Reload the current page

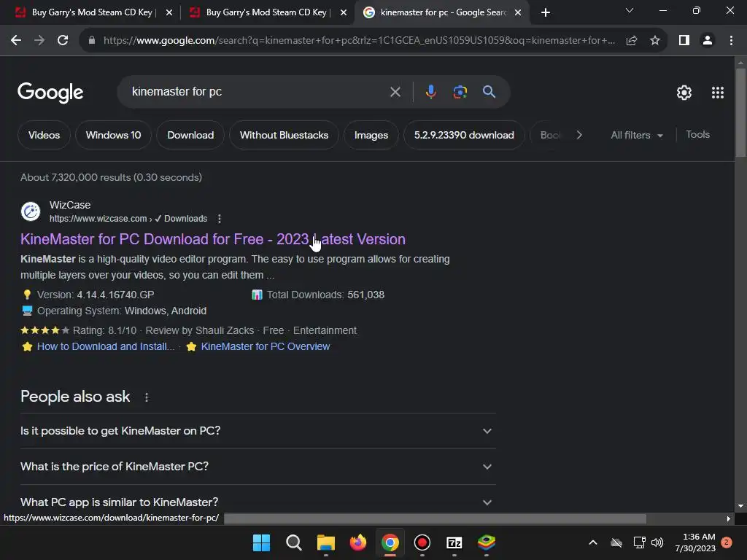(63, 41)
